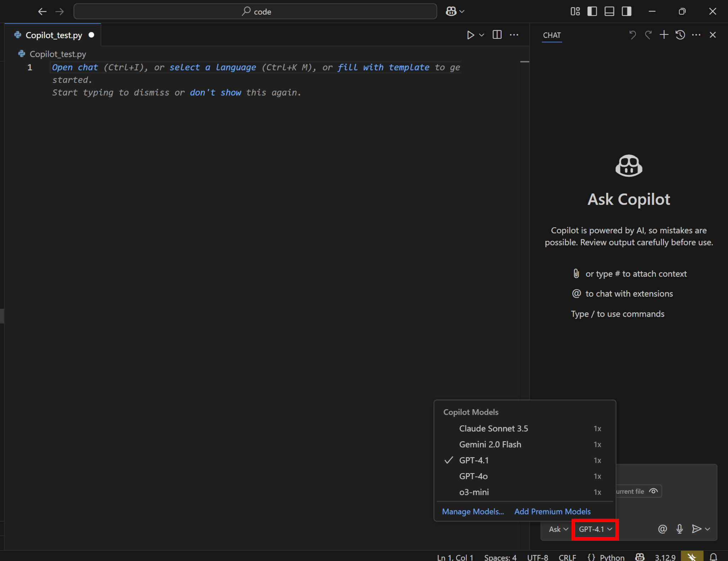Click the Open chat link
Screen dimensions: 728x561
click(x=75, y=67)
